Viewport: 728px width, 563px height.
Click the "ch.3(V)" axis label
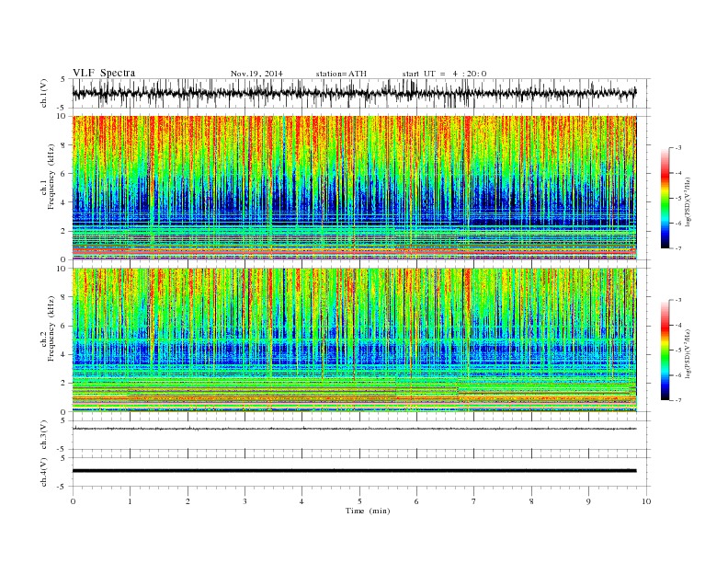click(44, 435)
